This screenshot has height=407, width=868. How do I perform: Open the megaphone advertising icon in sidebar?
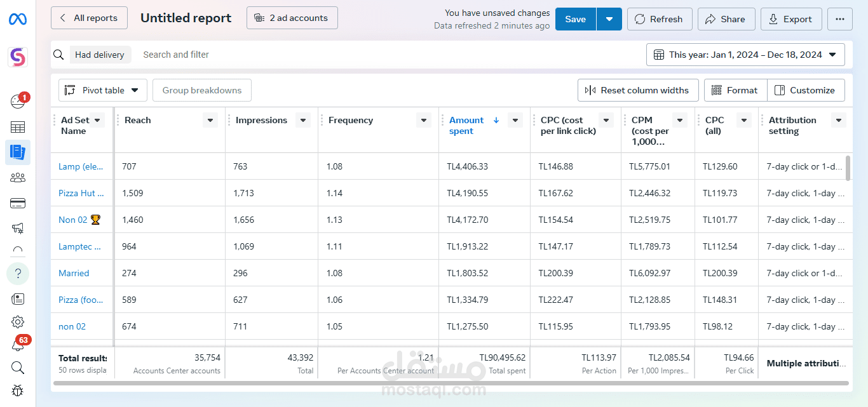tap(18, 227)
